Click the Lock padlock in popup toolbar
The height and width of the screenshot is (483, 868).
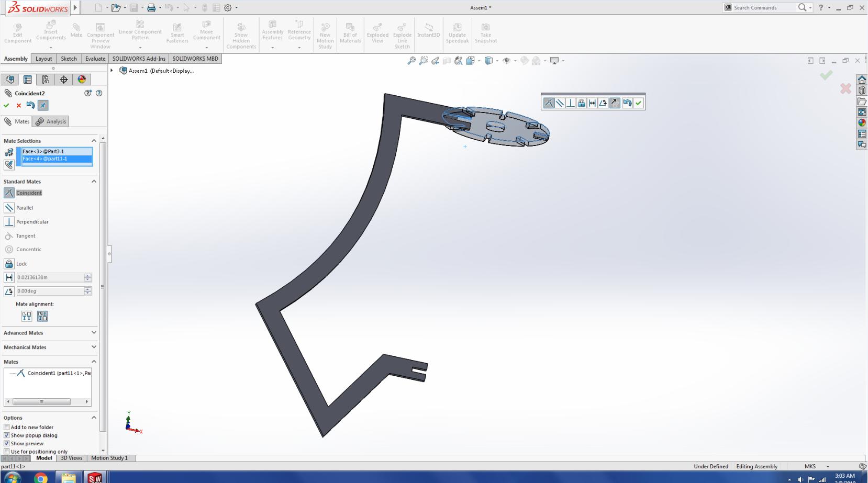pos(582,103)
